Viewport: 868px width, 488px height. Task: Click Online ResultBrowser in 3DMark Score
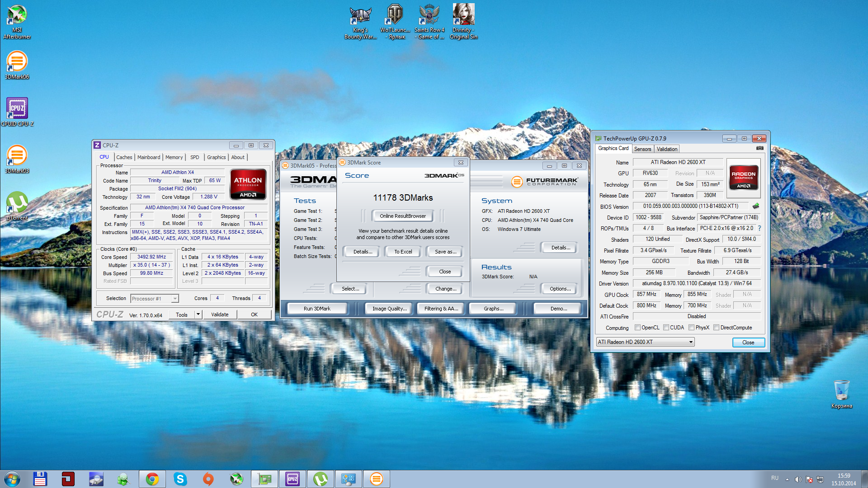pyautogui.click(x=402, y=216)
